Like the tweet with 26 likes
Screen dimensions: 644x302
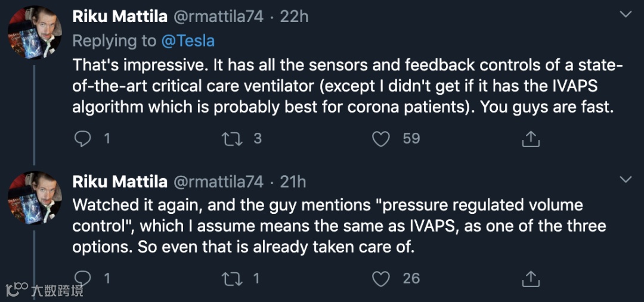[x=380, y=278]
